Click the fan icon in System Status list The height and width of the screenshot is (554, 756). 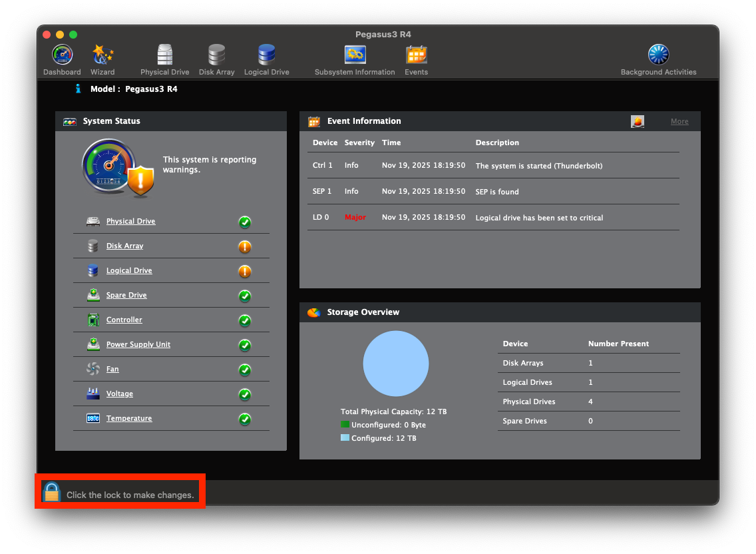click(x=93, y=369)
